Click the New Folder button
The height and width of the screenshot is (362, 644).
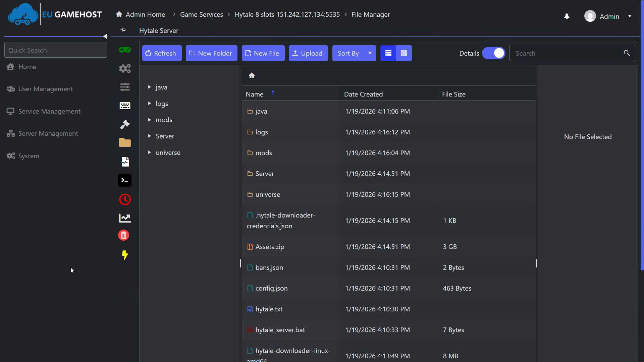(x=211, y=53)
